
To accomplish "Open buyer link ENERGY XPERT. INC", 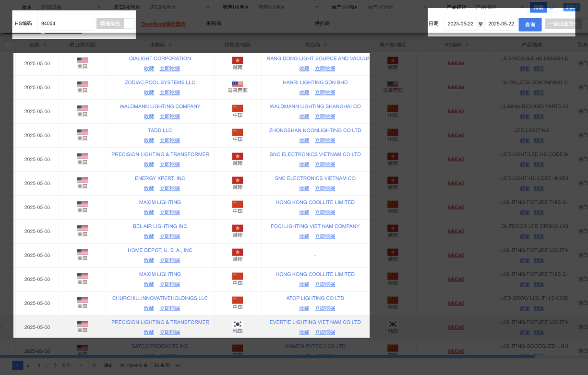I will coord(160,178).
